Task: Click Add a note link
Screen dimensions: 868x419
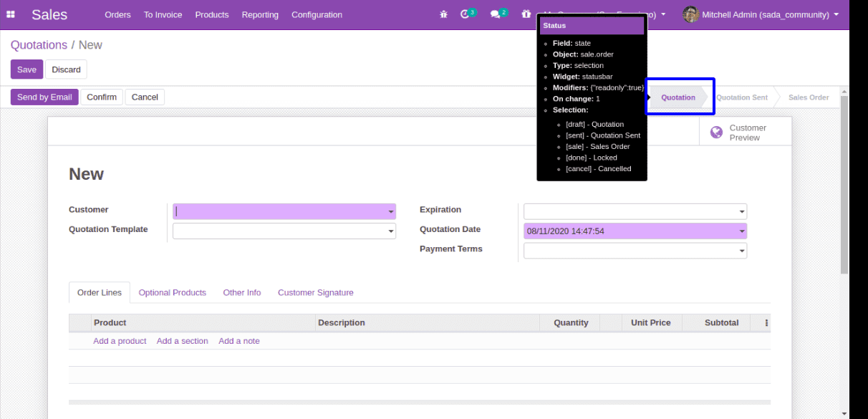Action: pos(239,341)
